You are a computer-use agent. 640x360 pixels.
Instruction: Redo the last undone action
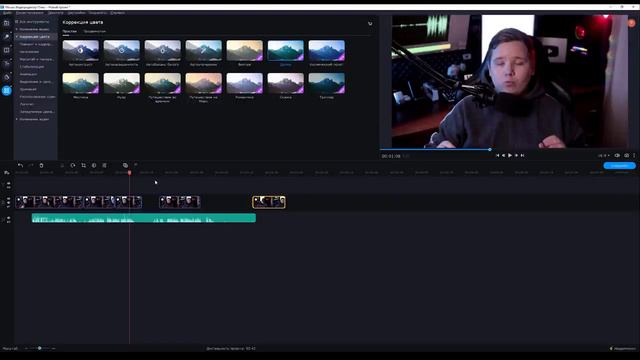tap(31, 165)
